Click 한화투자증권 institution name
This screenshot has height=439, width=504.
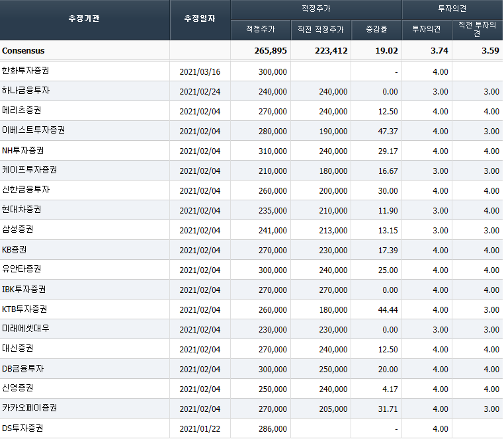point(25,71)
